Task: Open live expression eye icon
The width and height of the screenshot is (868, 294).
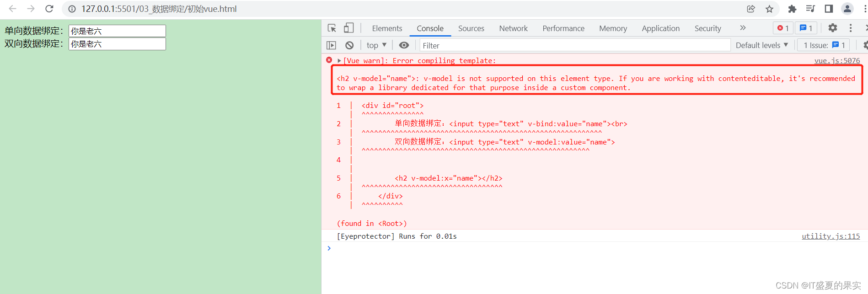Action: click(x=404, y=45)
